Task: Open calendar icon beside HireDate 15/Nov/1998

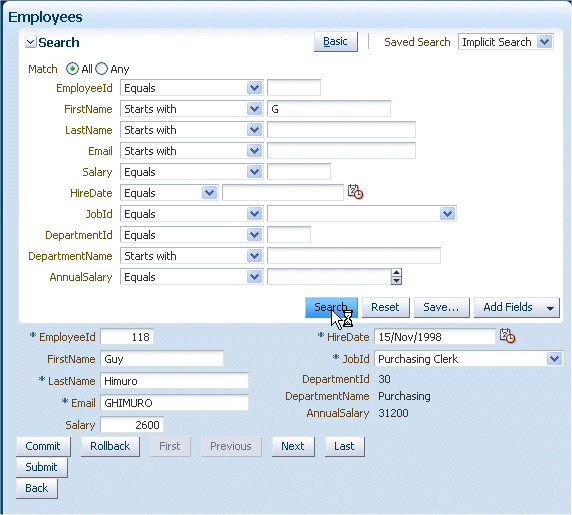Action: 507,336
